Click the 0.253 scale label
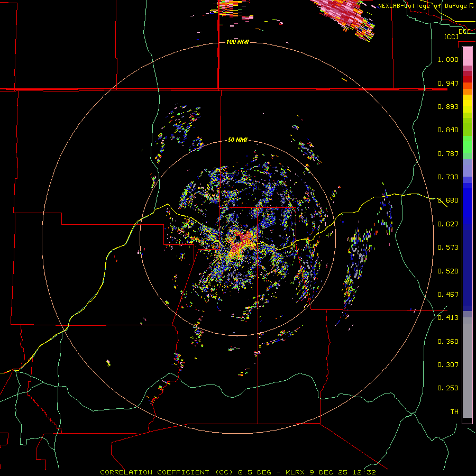This screenshot has height=476, width=476. click(448, 388)
